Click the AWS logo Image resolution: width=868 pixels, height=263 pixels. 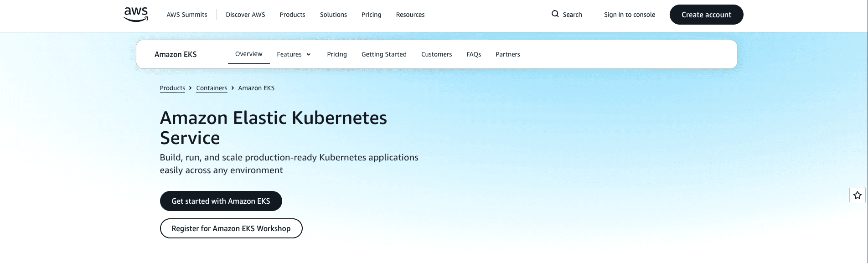[136, 15]
